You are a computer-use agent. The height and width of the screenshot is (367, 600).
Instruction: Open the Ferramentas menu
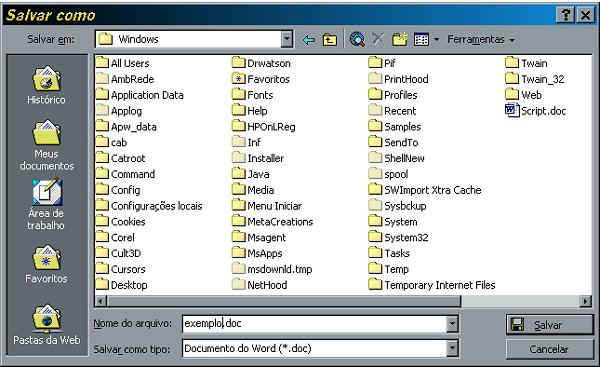[481, 39]
